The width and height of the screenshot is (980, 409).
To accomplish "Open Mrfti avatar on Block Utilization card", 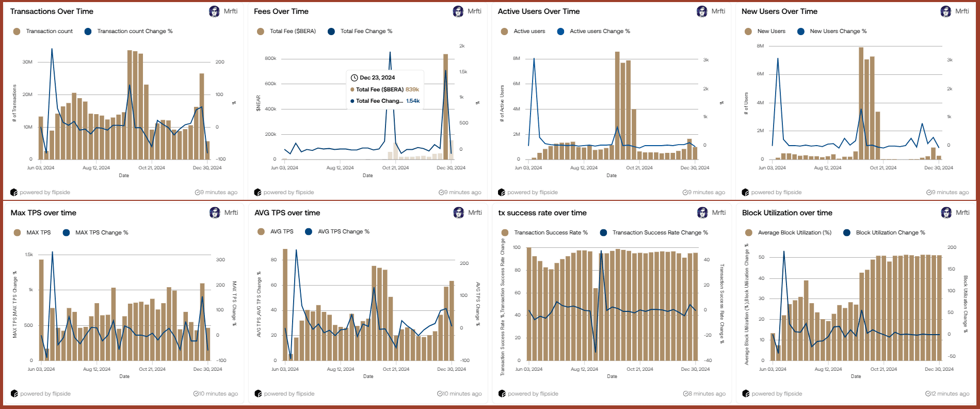I will pyautogui.click(x=946, y=213).
